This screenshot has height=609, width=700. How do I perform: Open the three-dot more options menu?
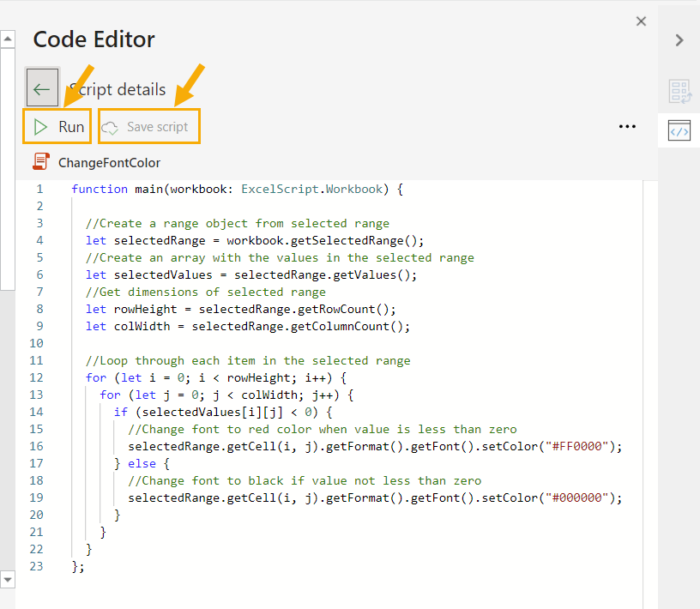pos(627,127)
